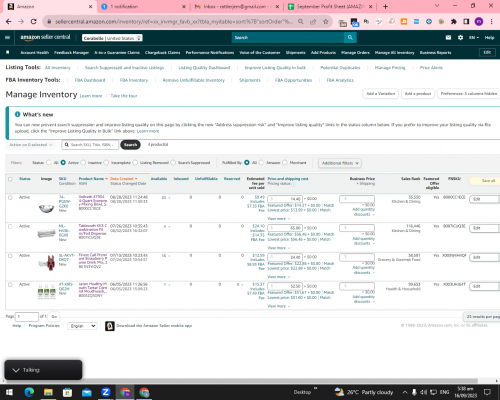Image resolution: width=500 pixels, height=400 pixels.
Task: Select the Merchant fulfilled-by filter
Action: coord(285,163)
